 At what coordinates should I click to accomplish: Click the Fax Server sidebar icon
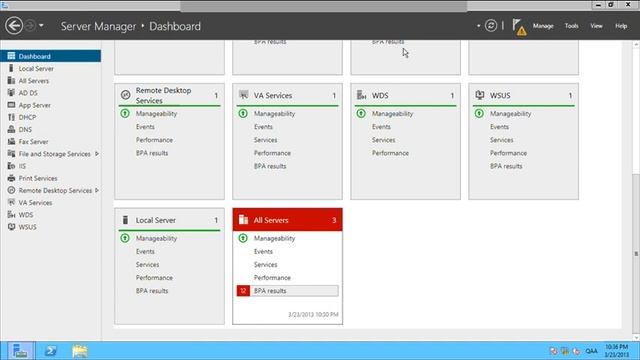(x=11, y=142)
